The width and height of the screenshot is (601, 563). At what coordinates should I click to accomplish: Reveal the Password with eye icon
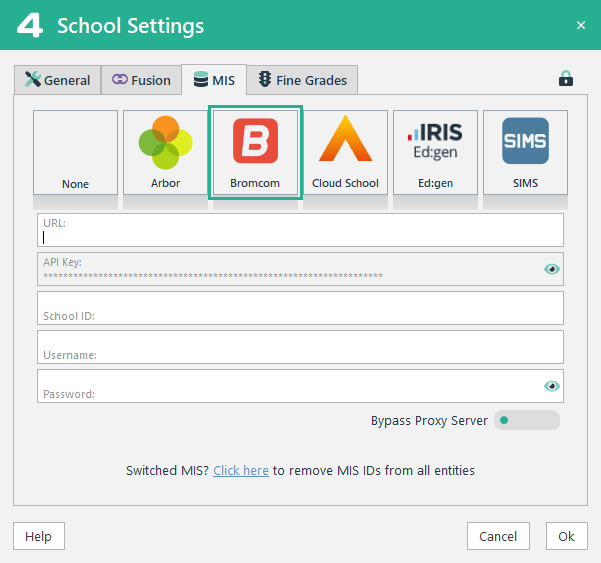pos(552,386)
